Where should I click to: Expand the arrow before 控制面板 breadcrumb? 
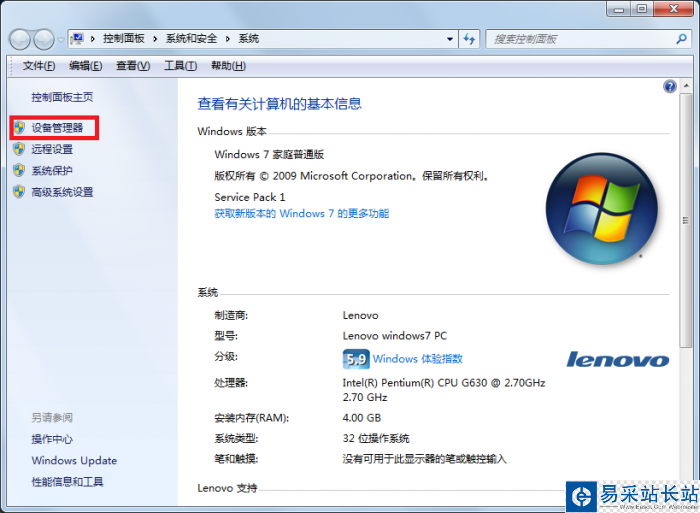(93, 39)
